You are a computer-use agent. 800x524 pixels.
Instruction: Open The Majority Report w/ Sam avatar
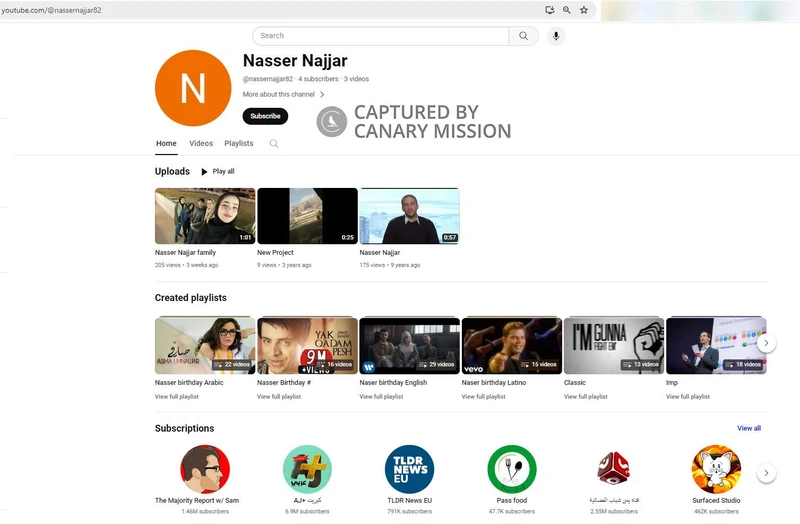point(205,469)
